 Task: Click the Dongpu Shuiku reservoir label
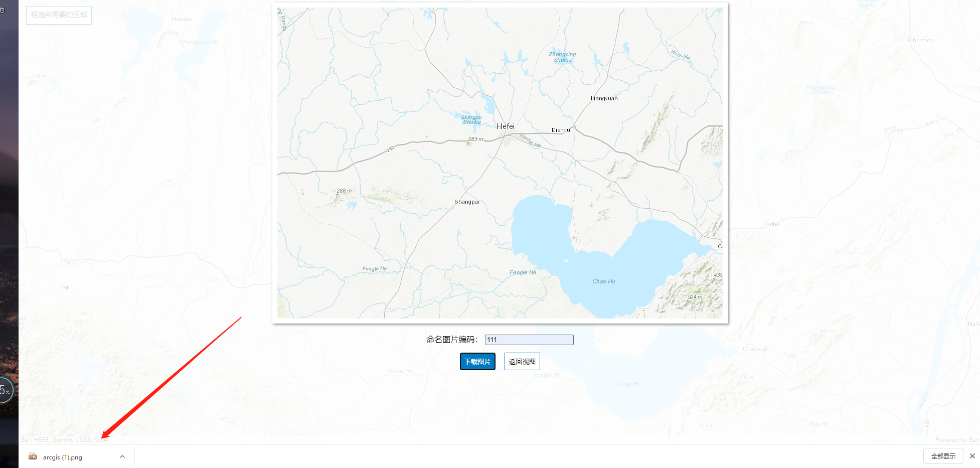tap(472, 119)
